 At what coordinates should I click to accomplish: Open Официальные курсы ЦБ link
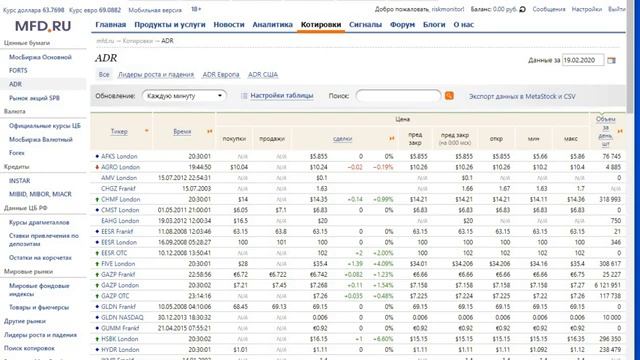(44, 126)
